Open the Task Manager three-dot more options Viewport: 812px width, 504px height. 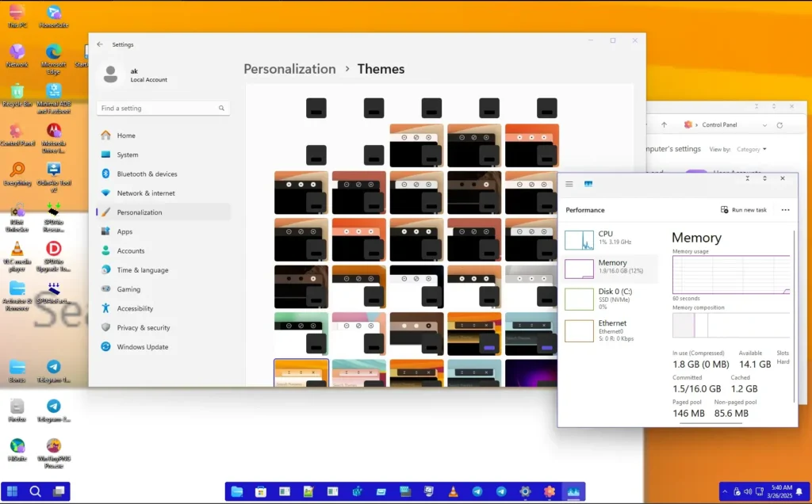point(785,210)
